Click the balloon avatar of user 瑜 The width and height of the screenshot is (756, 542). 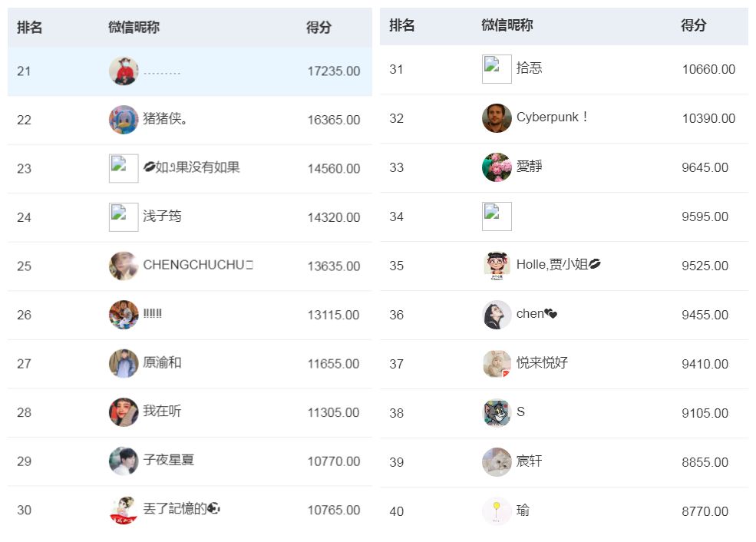(x=497, y=511)
